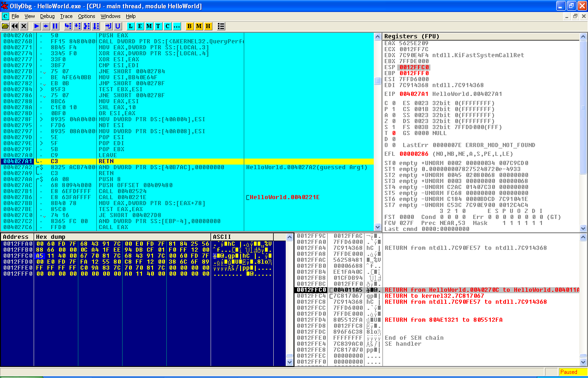The width and height of the screenshot is (588, 378).
Task: Click the EIP value 004027A1
Action: 414,94
